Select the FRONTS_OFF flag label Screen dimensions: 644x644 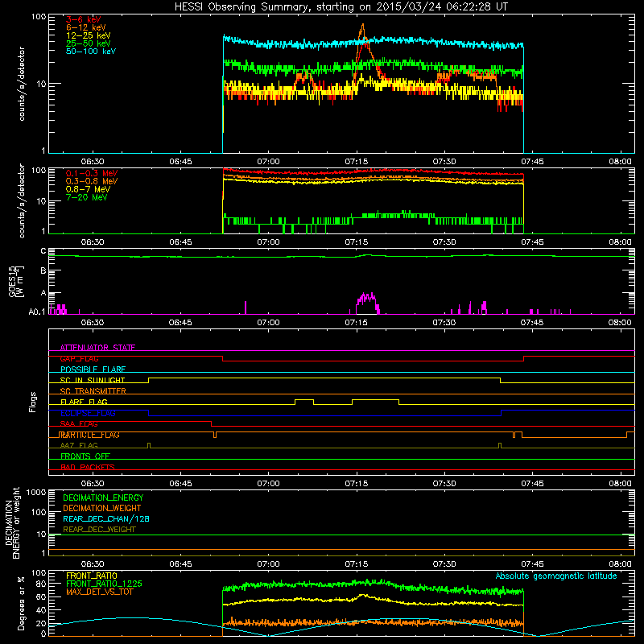85,456
